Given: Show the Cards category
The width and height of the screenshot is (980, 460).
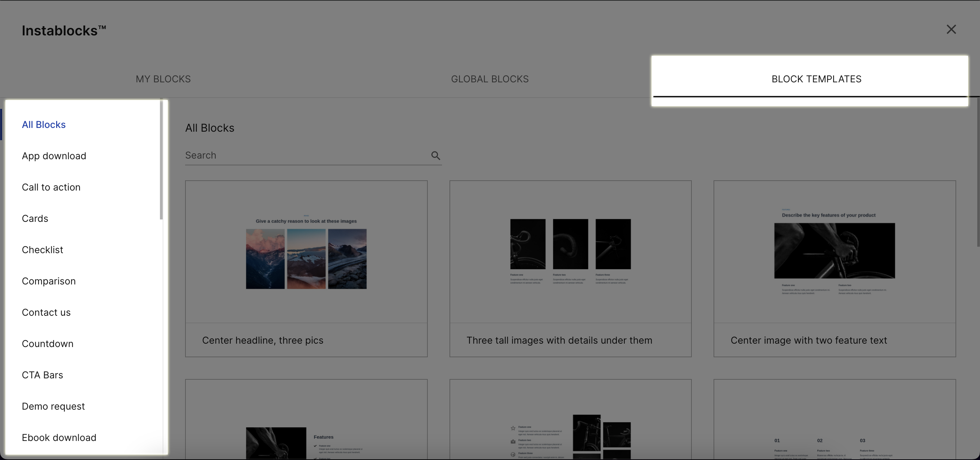Looking at the screenshot, I should 35,218.
